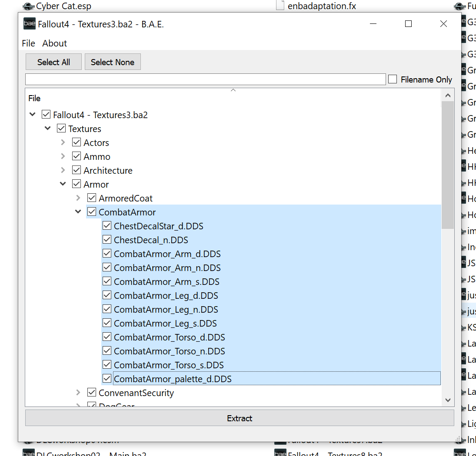Collapse the Armor folder
476x456 pixels.
[63, 184]
